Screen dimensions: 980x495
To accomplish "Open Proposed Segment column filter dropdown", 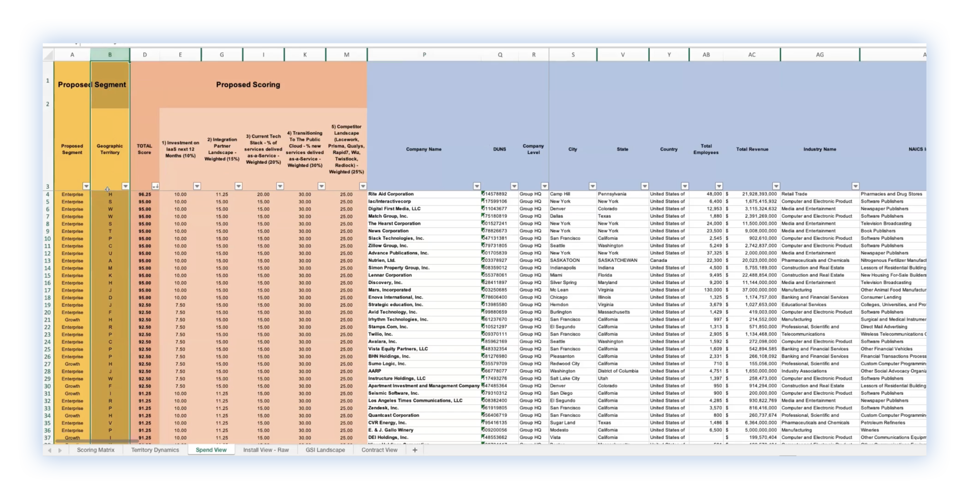I will [86, 186].
